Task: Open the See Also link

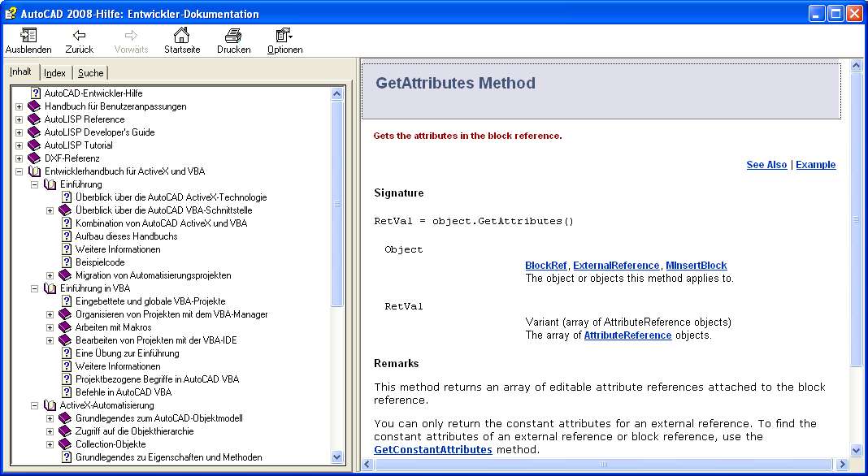Action: [766, 164]
